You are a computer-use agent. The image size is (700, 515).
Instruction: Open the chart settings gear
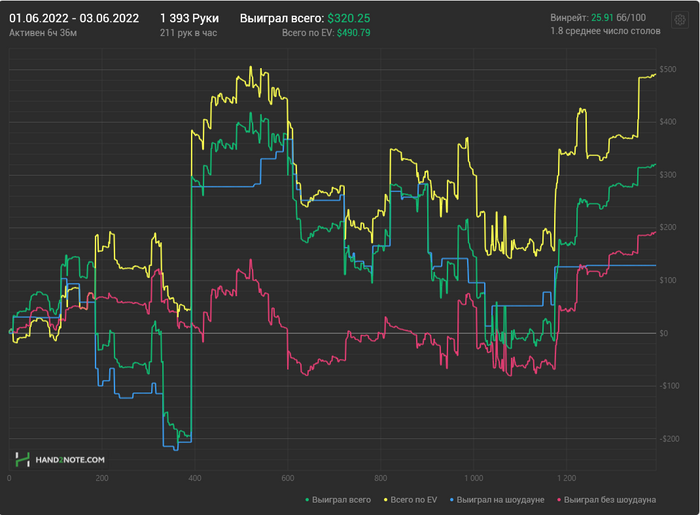680,20
